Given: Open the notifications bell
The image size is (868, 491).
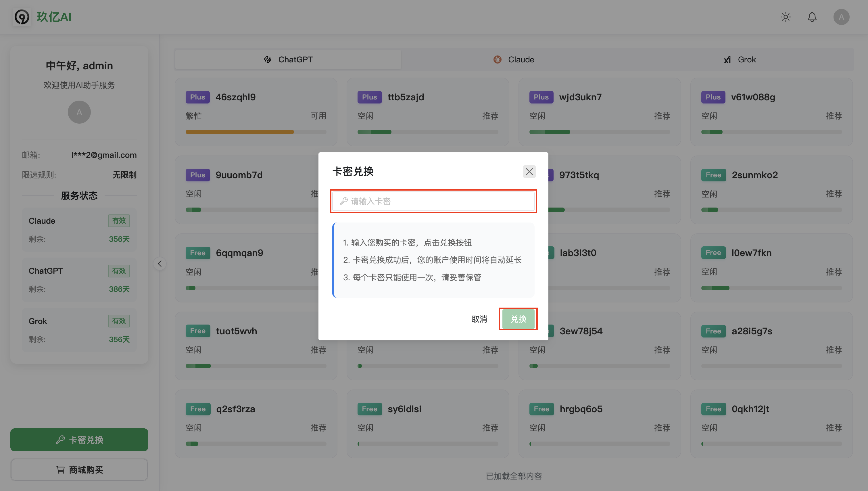Looking at the screenshot, I should (x=812, y=17).
